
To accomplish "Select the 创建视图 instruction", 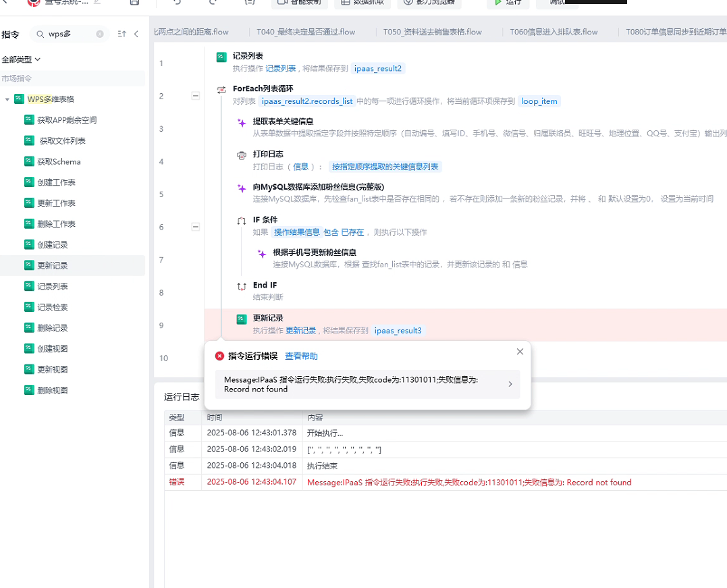I will (53, 349).
